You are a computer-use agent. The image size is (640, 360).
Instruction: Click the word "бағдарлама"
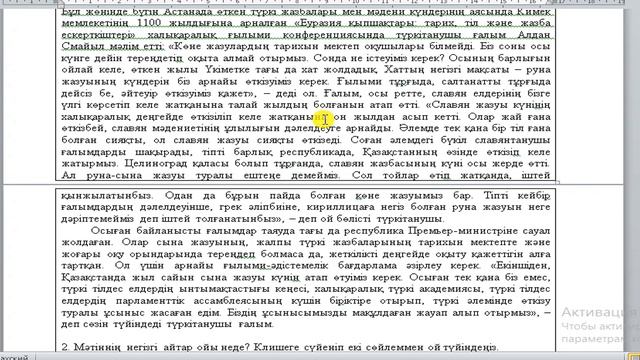click(368, 266)
